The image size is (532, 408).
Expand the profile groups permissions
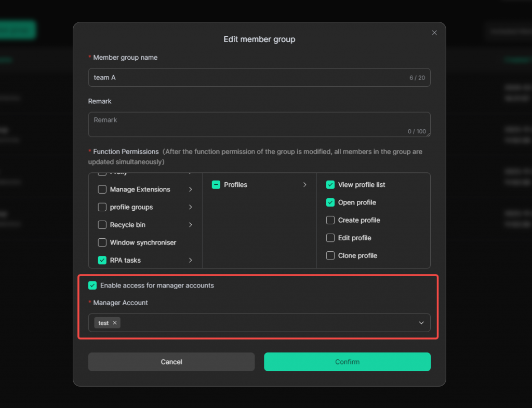coord(191,207)
